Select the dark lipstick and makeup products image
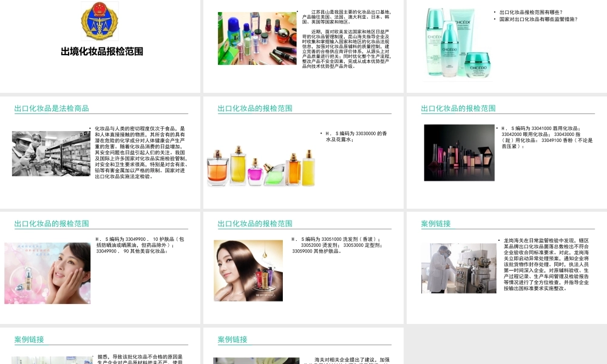 [x=458, y=153]
